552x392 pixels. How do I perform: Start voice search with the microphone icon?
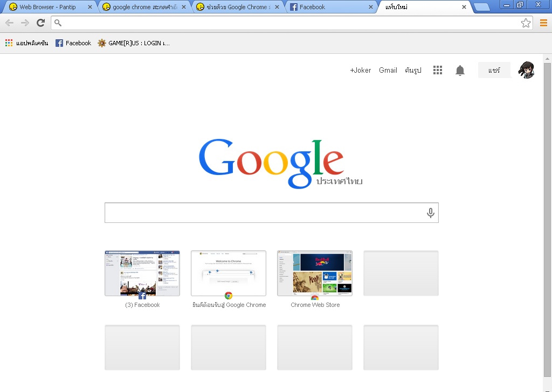coord(430,213)
